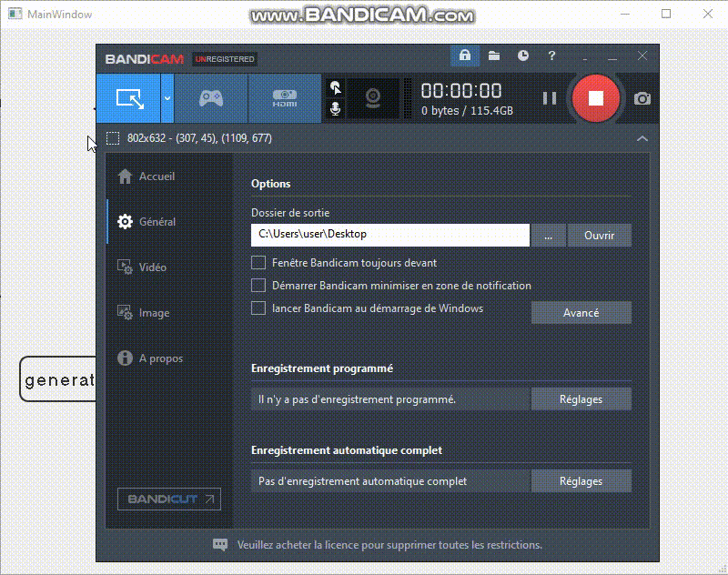The image size is (728, 575).
Task: Toggle mouse cursor effect icon
Action: (335, 87)
